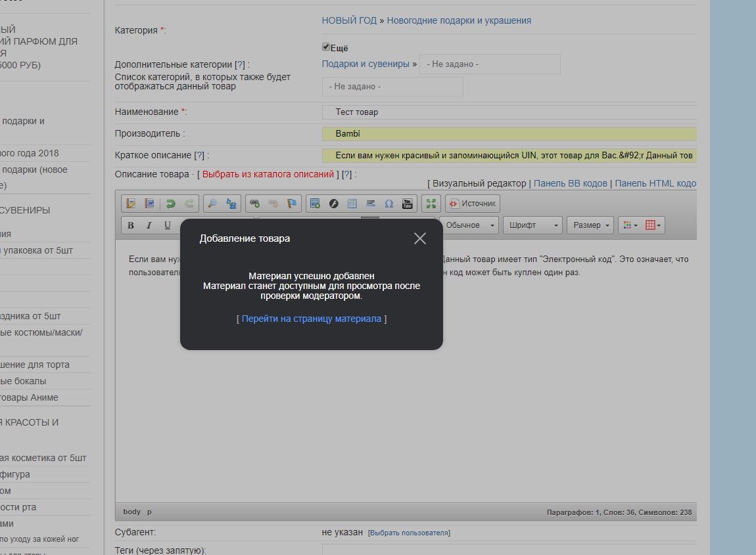
Task: Click Выбрать пользователя link
Action: (410, 533)
